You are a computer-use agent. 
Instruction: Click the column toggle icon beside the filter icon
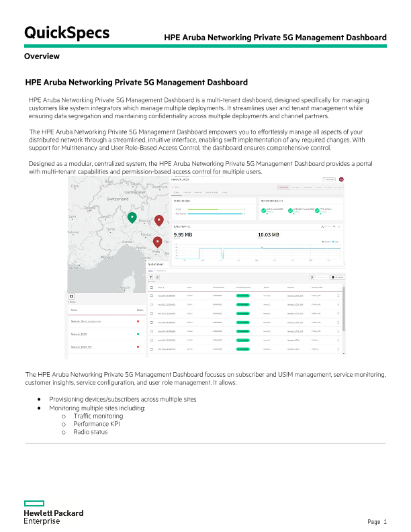coord(157,277)
